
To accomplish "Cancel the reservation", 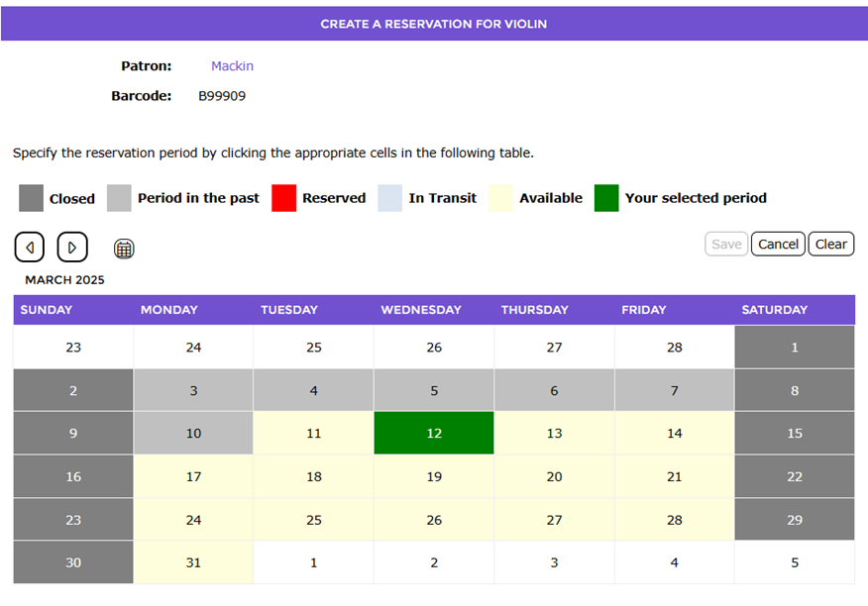I will 778,244.
